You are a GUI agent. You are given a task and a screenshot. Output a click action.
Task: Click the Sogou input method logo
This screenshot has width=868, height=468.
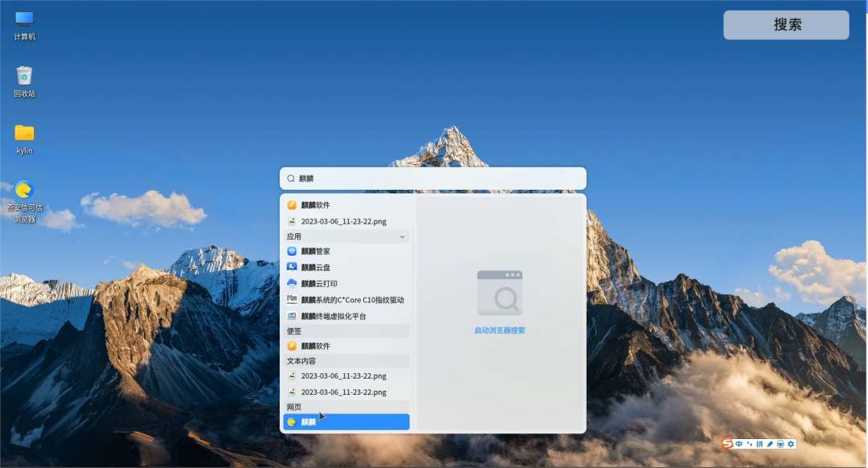coord(727,444)
